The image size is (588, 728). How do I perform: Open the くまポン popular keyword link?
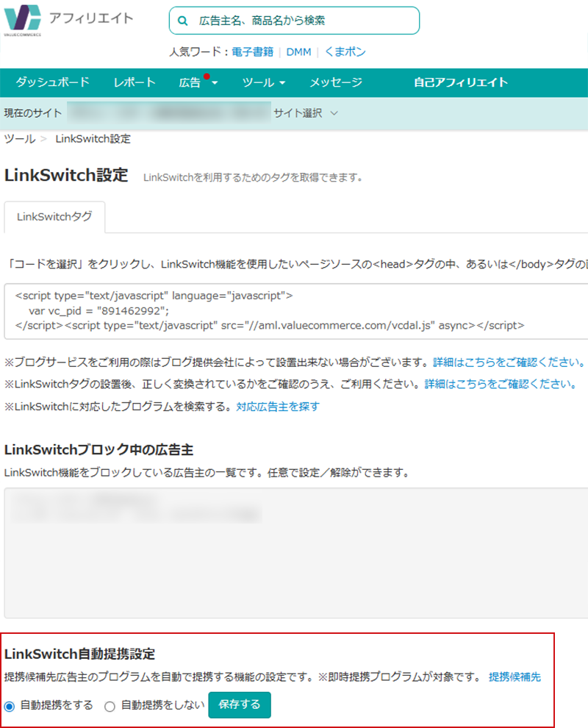(x=345, y=52)
